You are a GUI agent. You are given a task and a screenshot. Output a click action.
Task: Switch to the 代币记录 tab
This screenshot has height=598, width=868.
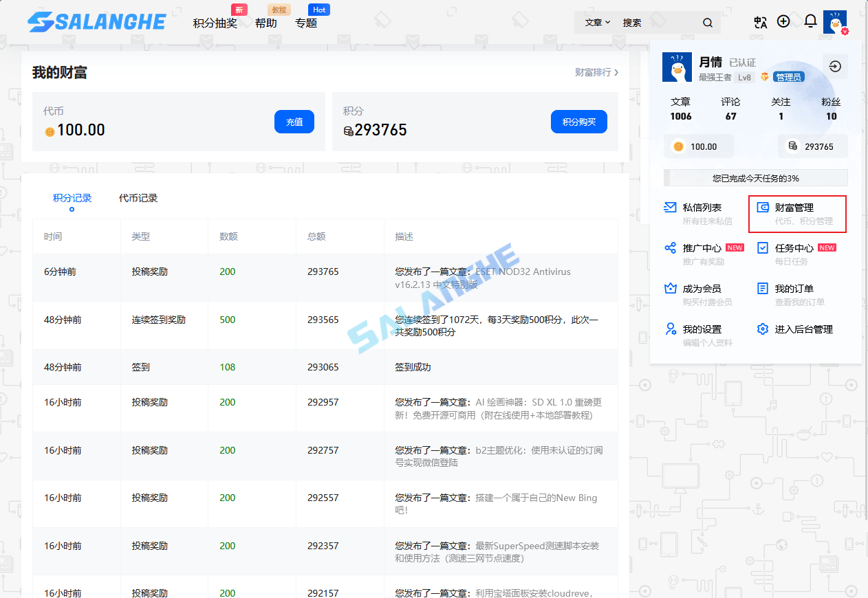pos(139,197)
